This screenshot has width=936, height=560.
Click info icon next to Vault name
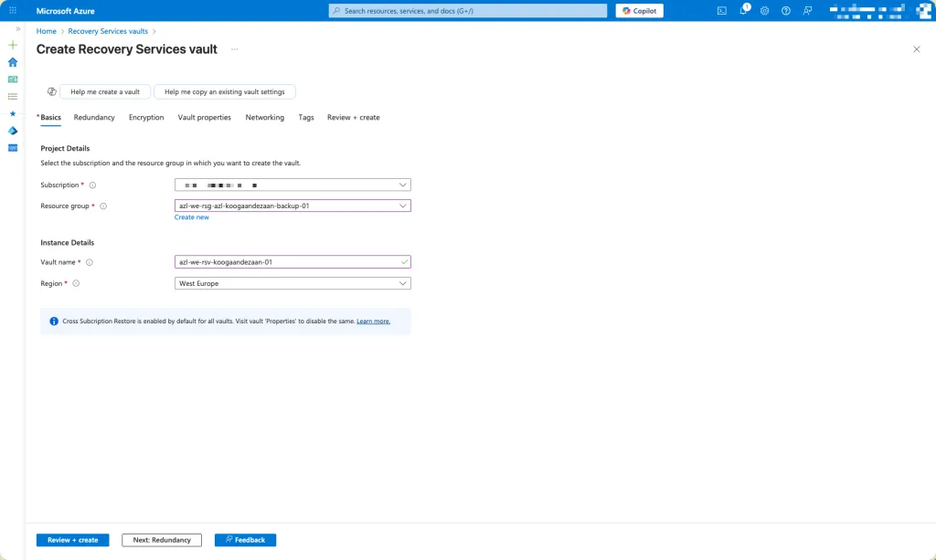coord(90,262)
